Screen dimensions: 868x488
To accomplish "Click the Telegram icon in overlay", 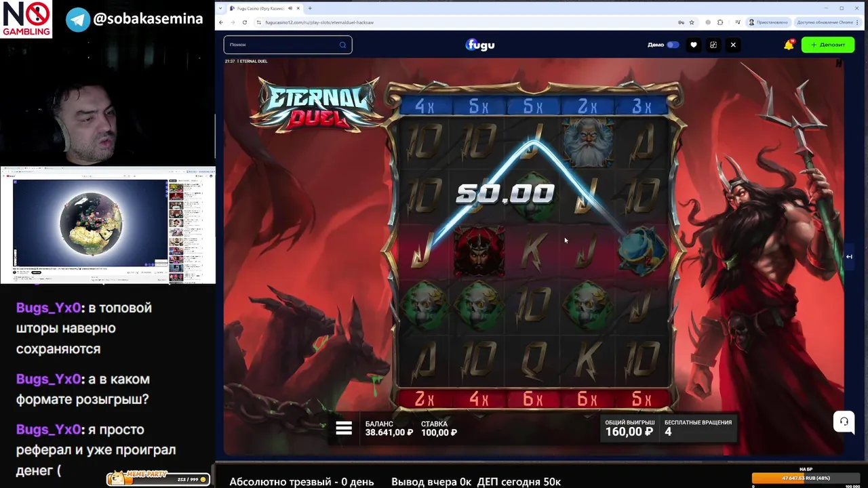I will pos(78,19).
